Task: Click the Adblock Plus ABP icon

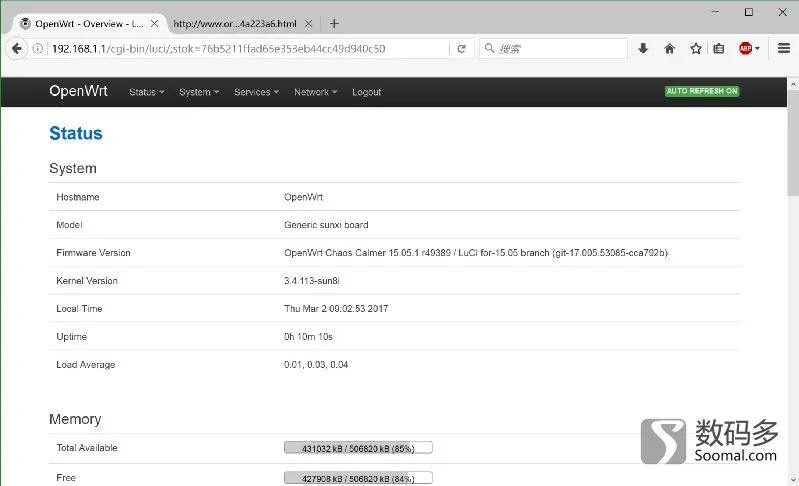Action: (x=745, y=48)
